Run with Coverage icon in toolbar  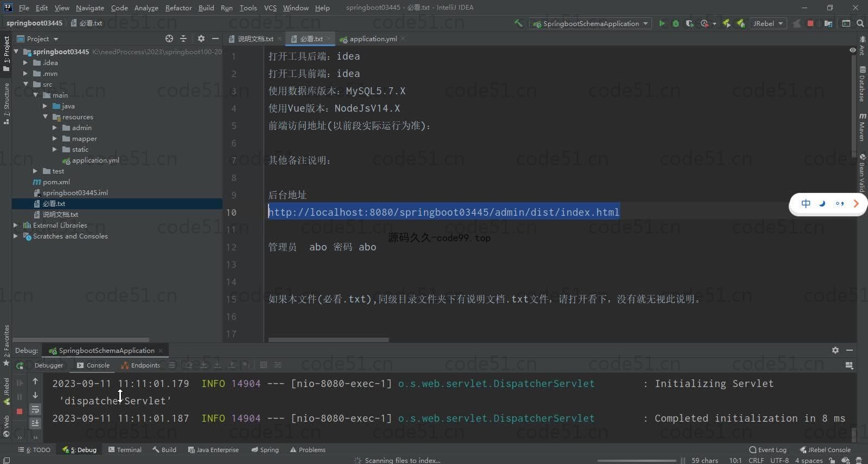click(x=690, y=23)
